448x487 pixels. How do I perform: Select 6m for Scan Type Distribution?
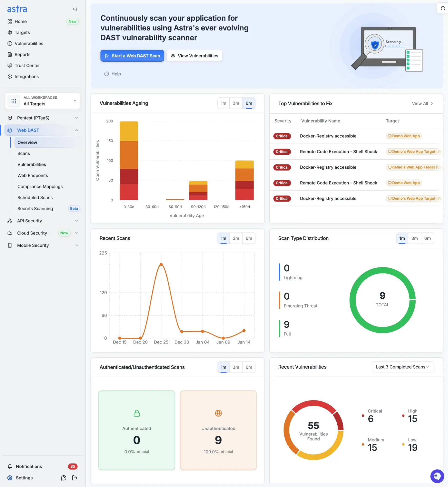click(428, 238)
